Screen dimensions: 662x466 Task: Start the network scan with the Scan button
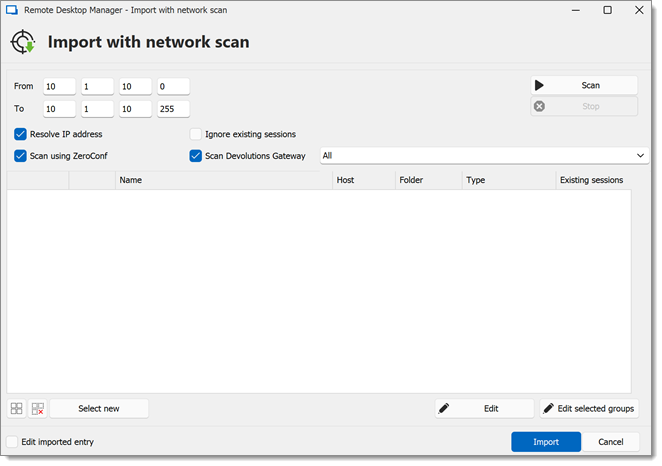584,85
